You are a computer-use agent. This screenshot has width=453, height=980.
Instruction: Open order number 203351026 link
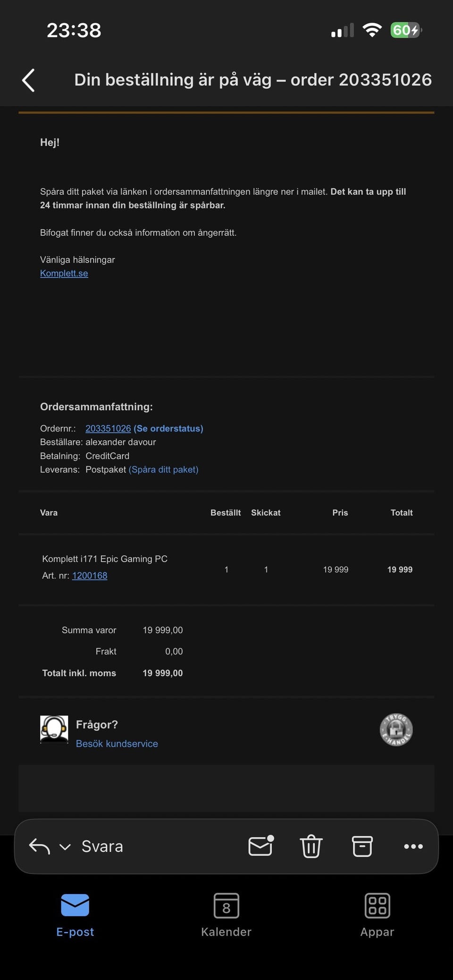pyautogui.click(x=108, y=428)
